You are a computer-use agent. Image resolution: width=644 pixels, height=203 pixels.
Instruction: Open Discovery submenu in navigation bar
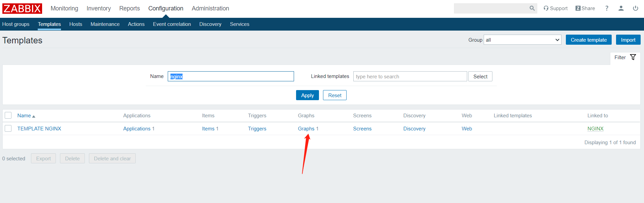pos(210,24)
